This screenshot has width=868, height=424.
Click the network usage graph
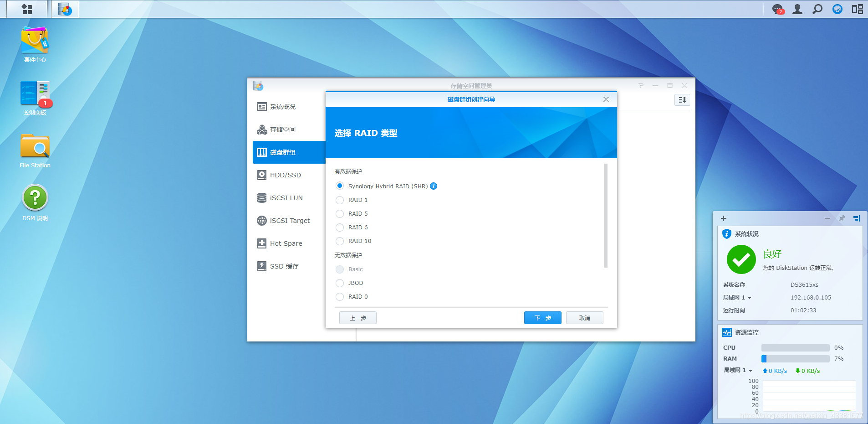click(x=809, y=396)
